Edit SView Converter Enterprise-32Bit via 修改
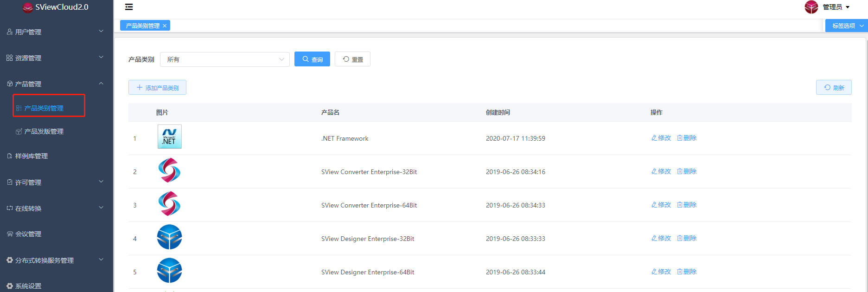Image resolution: width=868 pixels, height=292 pixels. click(661, 171)
